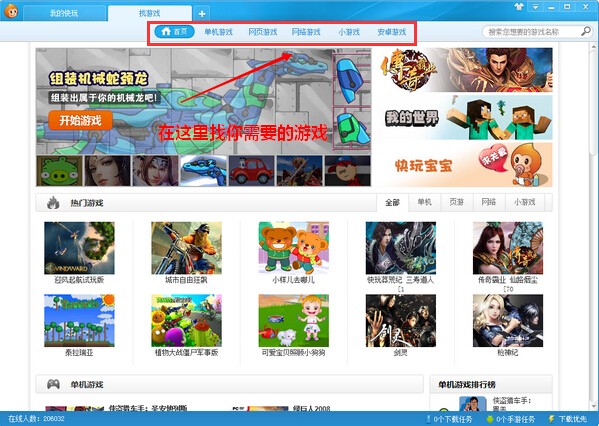Select the 页游 filter tab
599x426 pixels.
pos(457,202)
